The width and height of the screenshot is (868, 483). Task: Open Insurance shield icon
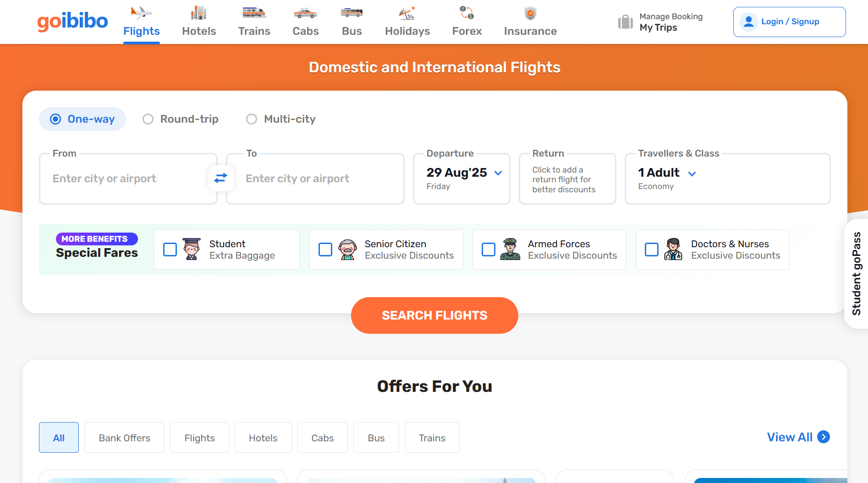click(530, 13)
